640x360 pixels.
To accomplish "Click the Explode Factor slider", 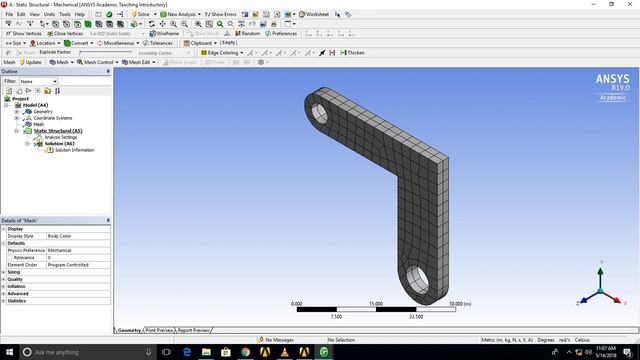I will (106, 53).
